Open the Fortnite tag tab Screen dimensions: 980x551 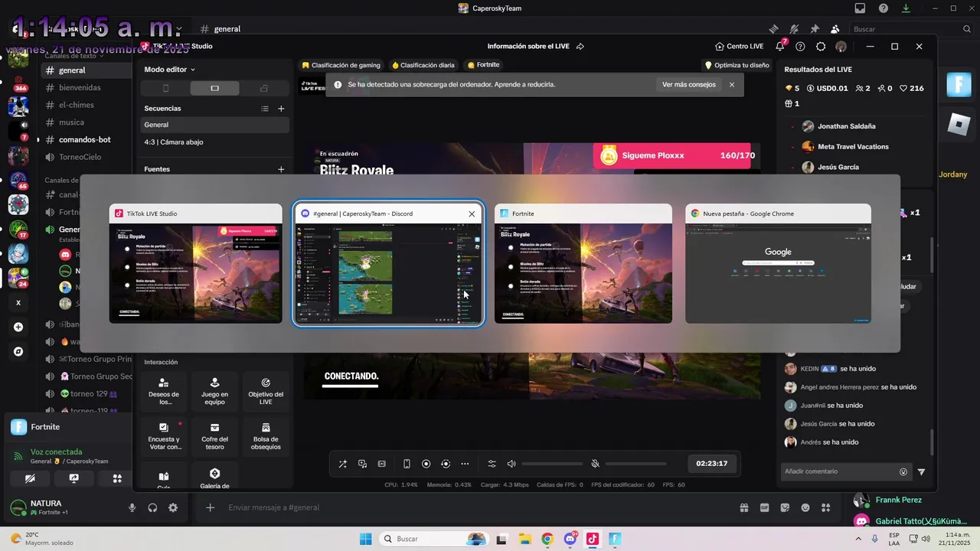(483, 65)
